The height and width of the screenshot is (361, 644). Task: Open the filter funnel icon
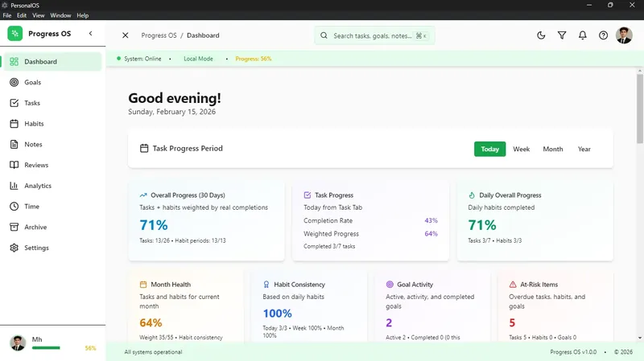562,35
